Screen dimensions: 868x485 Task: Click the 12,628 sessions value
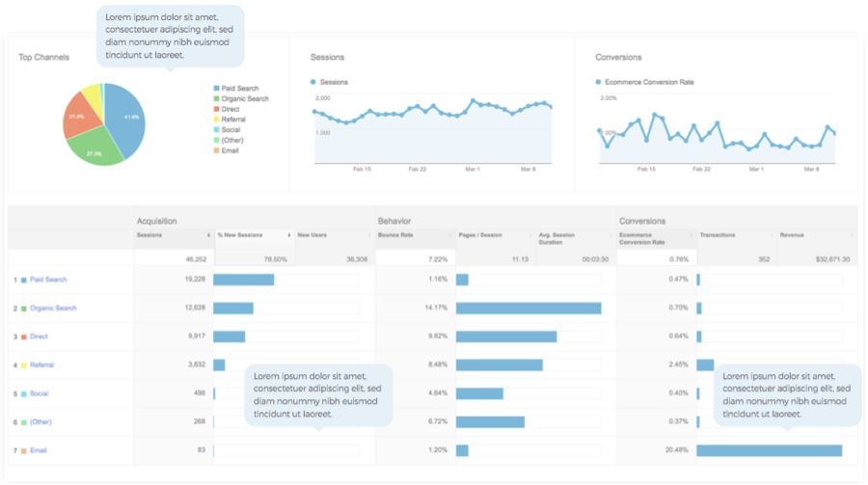(x=195, y=308)
